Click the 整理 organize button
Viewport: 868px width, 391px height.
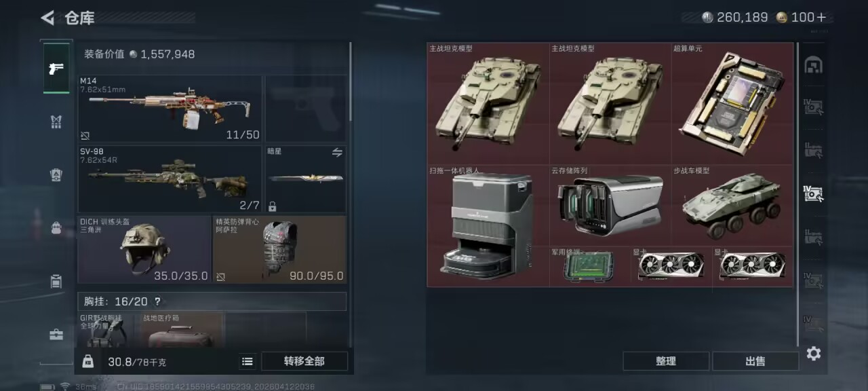[666, 361]
